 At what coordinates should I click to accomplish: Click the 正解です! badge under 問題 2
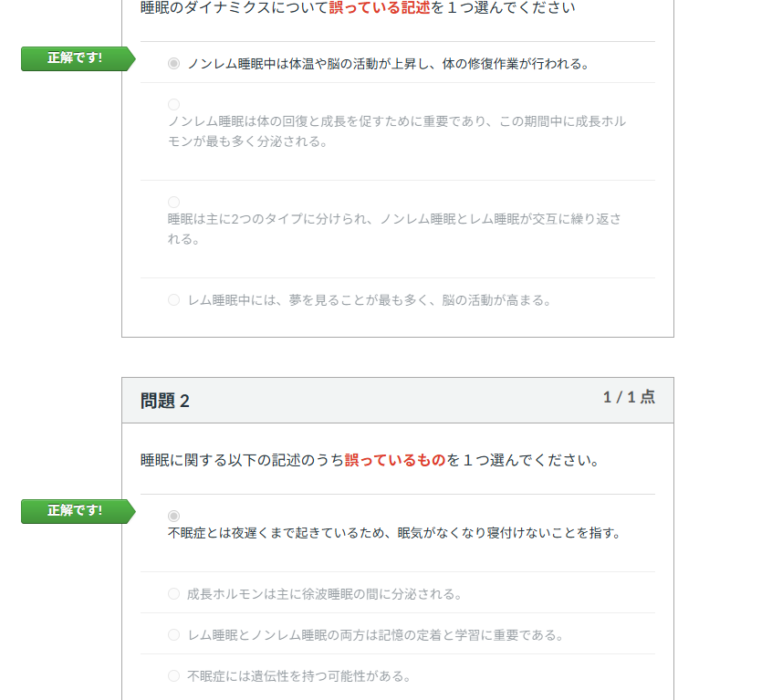tap(76, 511)
